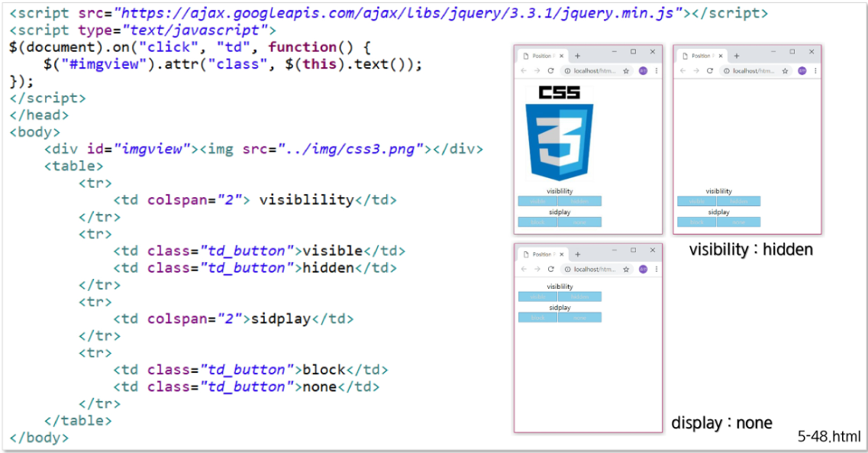868x453 pixels.
Task: Go forward in the display none browser window
Action: coord(537,269)
